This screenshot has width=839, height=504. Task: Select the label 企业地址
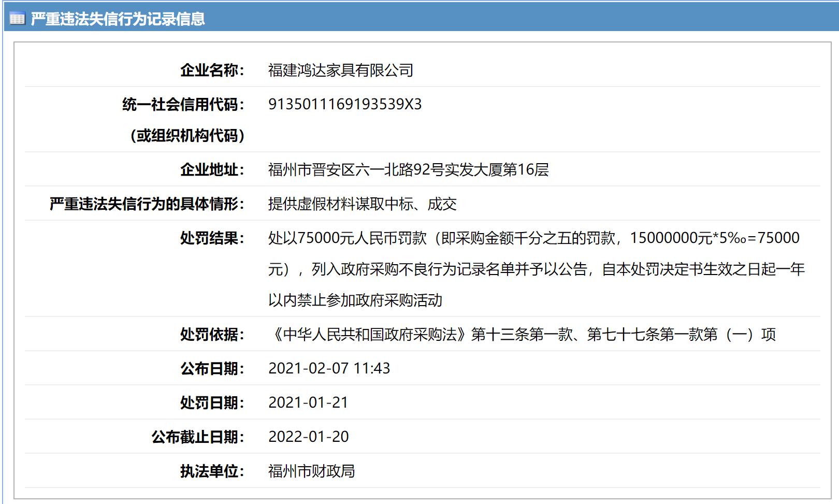(x=212, y=169)
